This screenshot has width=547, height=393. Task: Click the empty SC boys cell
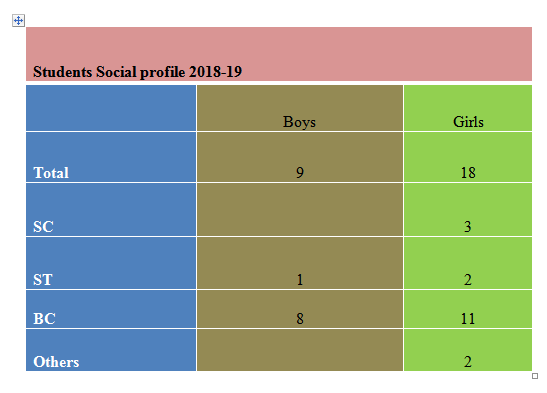[300, 210]
